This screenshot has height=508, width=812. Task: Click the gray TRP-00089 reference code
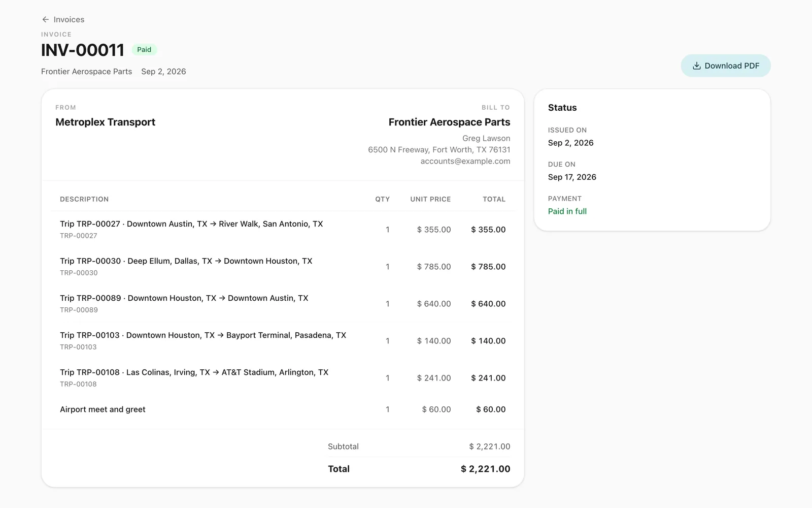(79, 310)
